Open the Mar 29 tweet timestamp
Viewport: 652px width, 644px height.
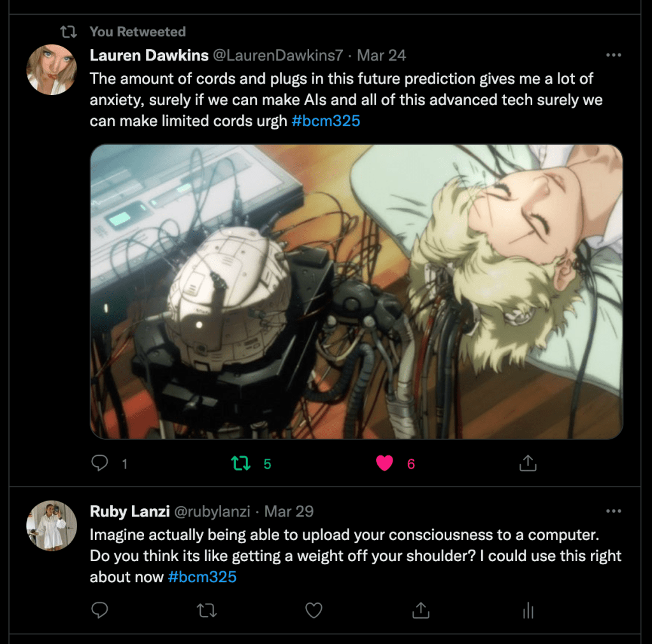(x=289, y=511)
